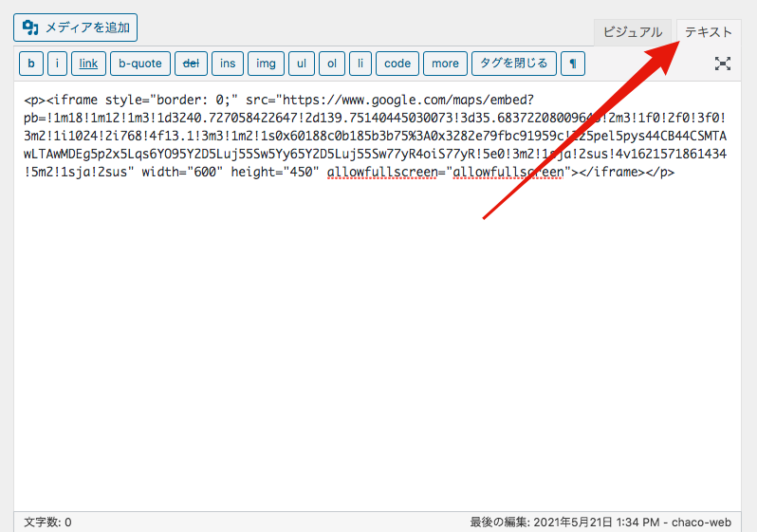Click the b-quote quicktag button

click(140, 64)
